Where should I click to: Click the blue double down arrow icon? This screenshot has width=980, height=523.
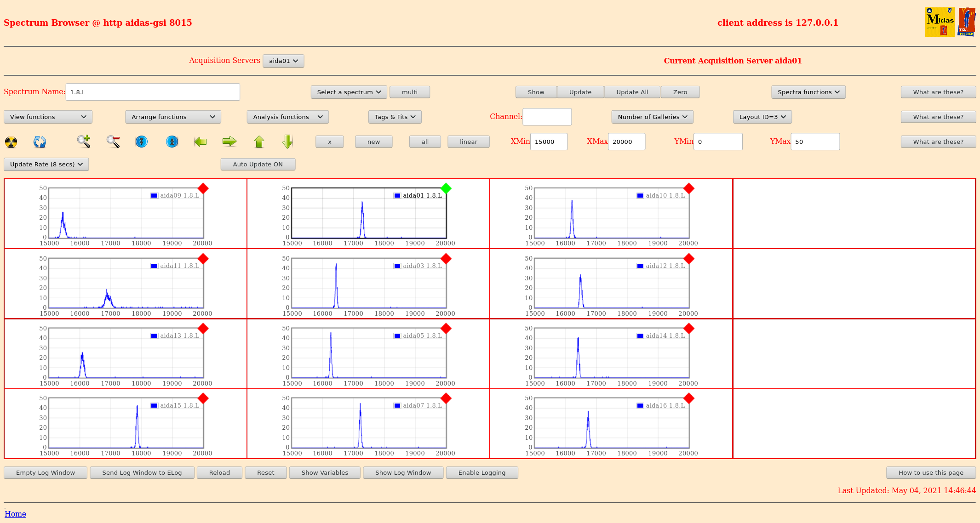tap(142, 142)
